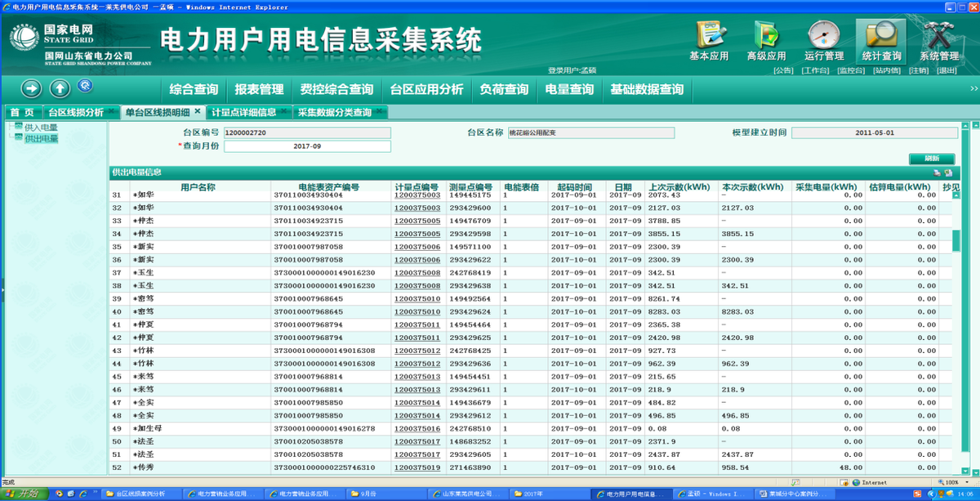Click the 上次示数(kWh) column header

[x=679, y=187]
